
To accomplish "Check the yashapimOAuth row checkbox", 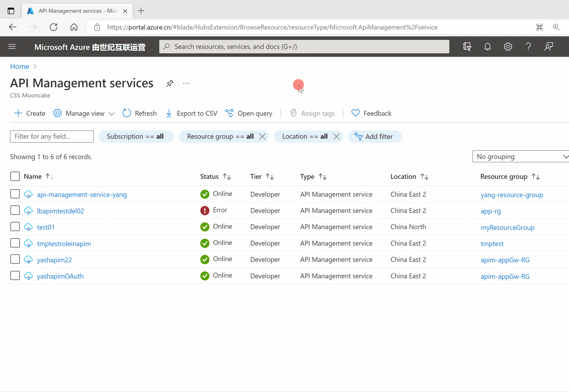I will (x=15, y=275).
